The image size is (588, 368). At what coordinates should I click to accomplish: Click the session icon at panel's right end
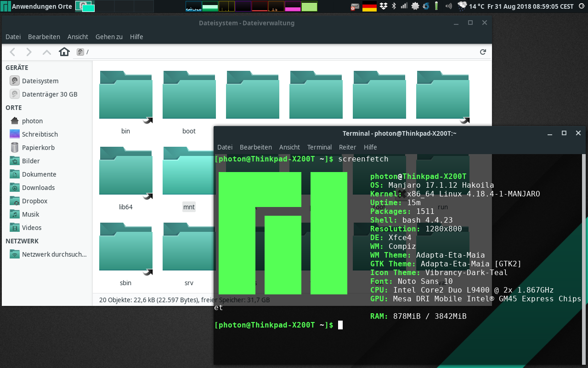click(x=581, y=6)
